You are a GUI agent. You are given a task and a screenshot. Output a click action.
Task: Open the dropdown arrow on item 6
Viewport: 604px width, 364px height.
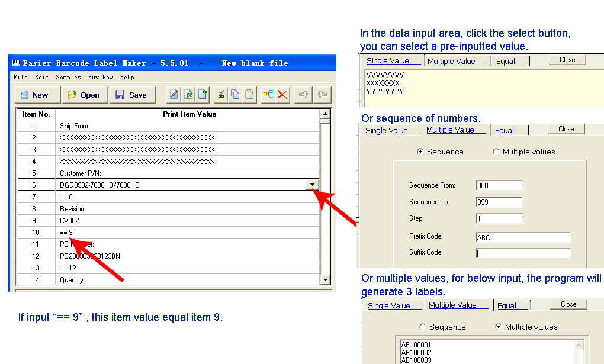312,185
